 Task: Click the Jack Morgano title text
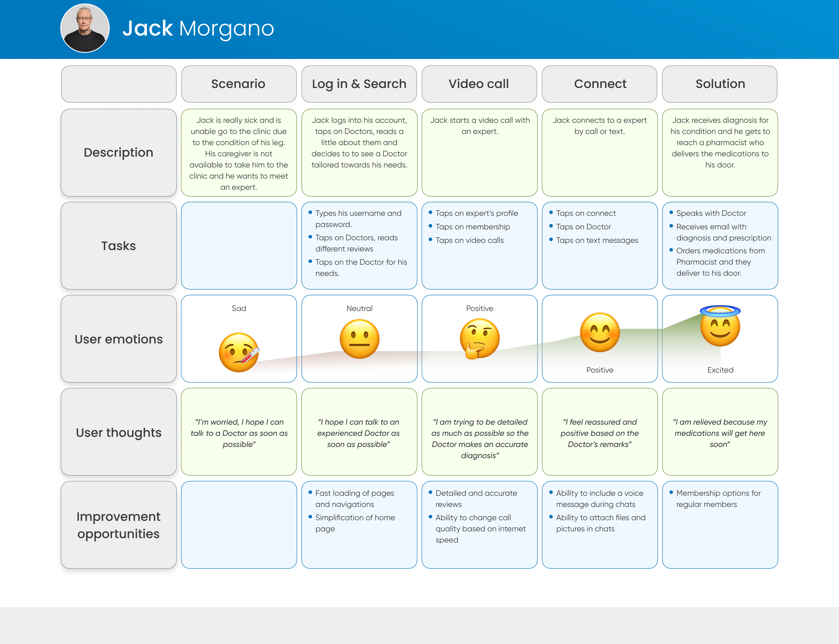point(198,28)
